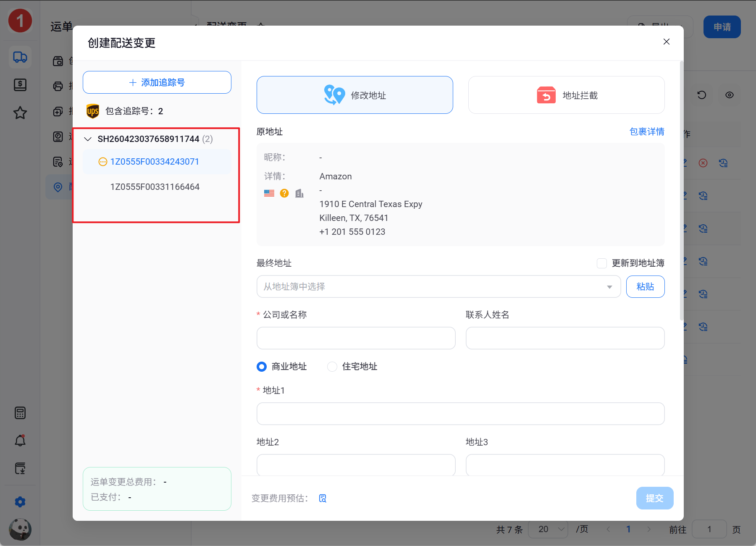This screenshot has height=546, width=756.
Task: Click the US flag icon in original address
Action: (269, 193)
